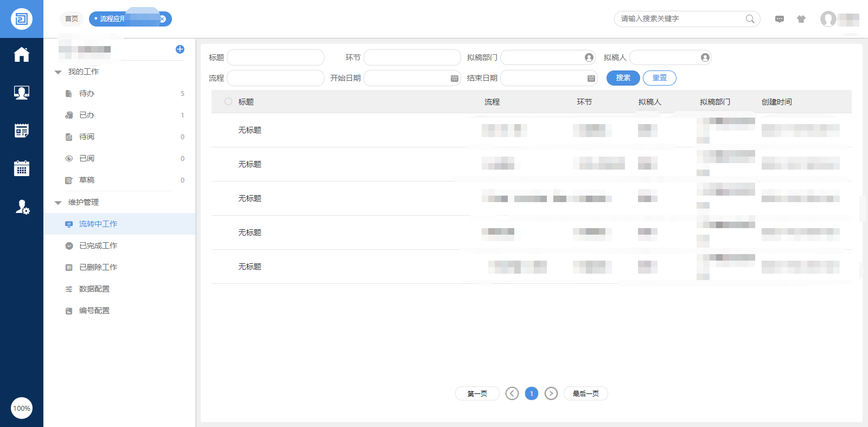Click the app logo in the top-left corner
The image size is (868, 427).
tap(22, 19)
